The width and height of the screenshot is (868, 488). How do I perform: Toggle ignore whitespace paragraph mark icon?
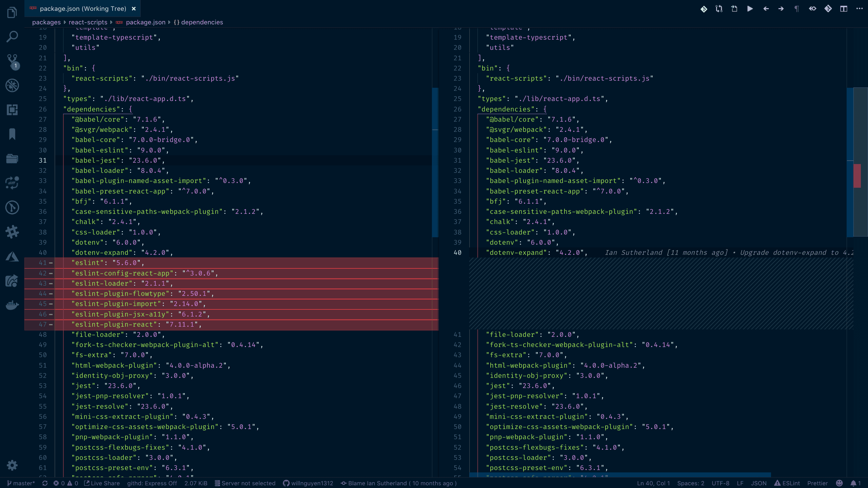[x=797, y=9]
